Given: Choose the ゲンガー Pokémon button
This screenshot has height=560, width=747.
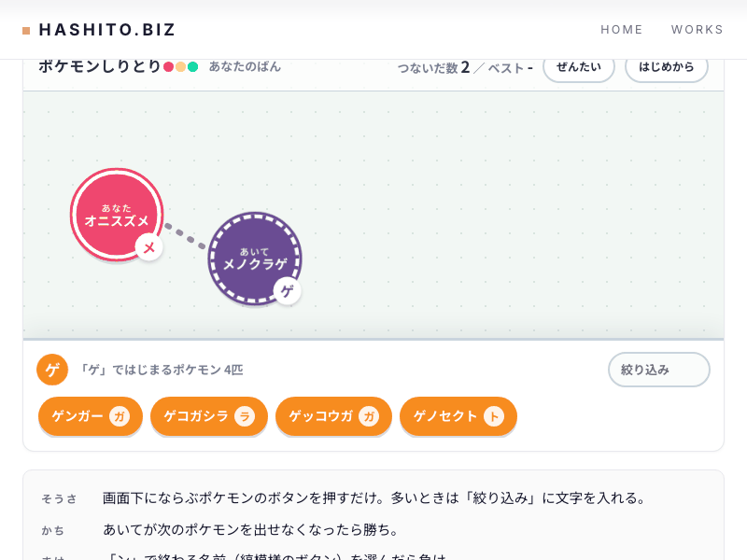Looking at the screenshot, I should tap(91, 416).
